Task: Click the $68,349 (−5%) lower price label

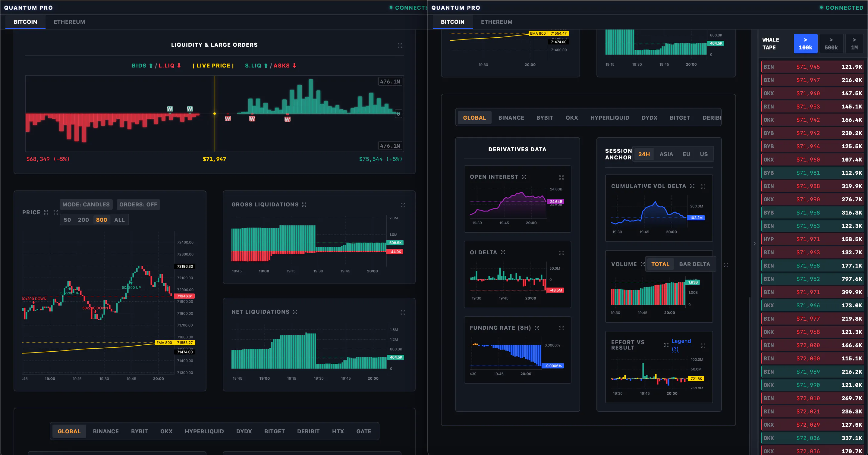Action: (x=48, y=159)
